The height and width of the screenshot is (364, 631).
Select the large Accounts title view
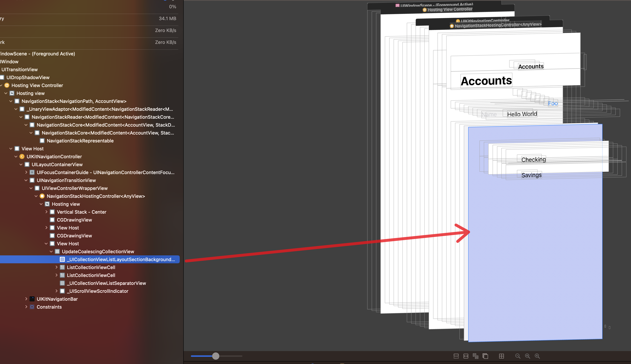[486, 81]
